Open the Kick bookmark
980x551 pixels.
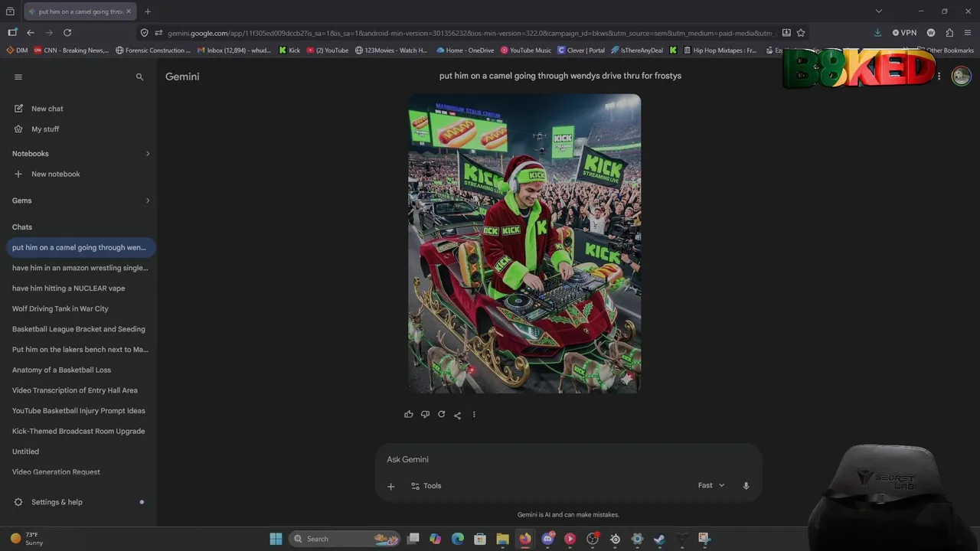[x=289, y=51]
